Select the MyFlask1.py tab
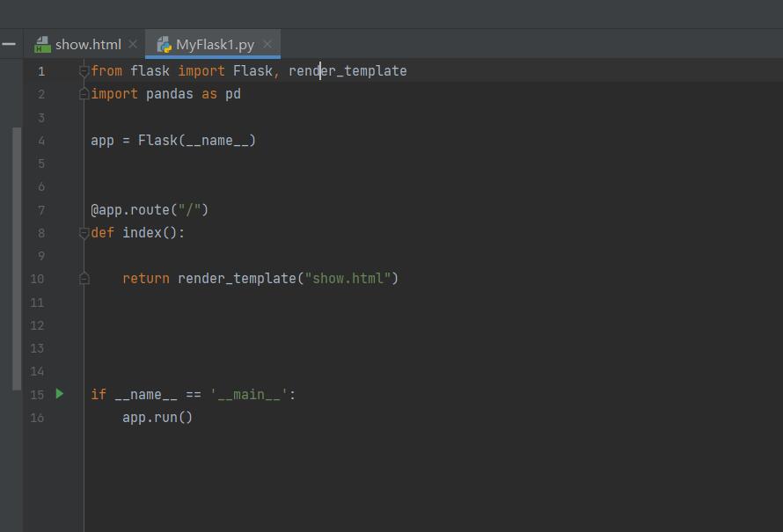Viewport: 783px width, 532px height. 215,44
